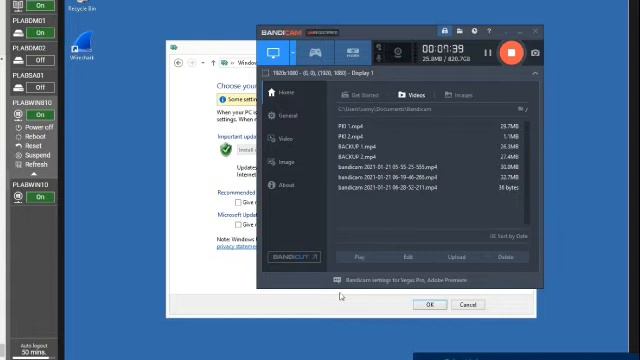Switch to the Videos tab
The width and height of the screenshot is (640, 360).
(411, 95)
